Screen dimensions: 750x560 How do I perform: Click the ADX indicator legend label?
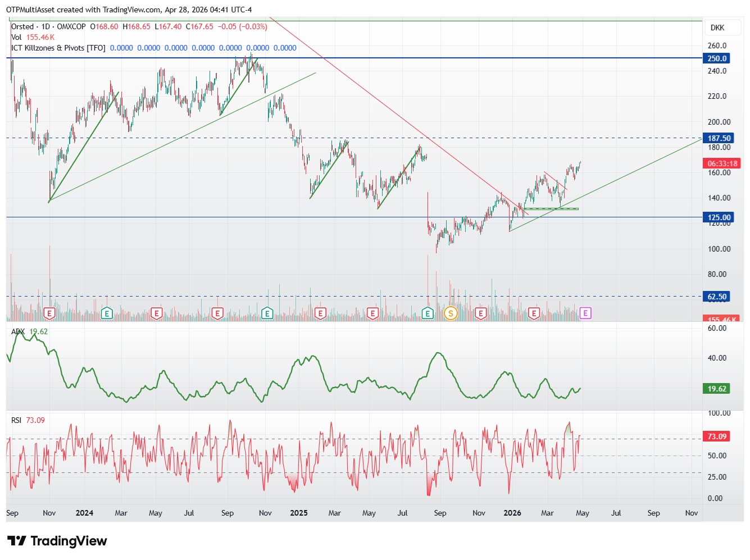click(x=18, y=331)
